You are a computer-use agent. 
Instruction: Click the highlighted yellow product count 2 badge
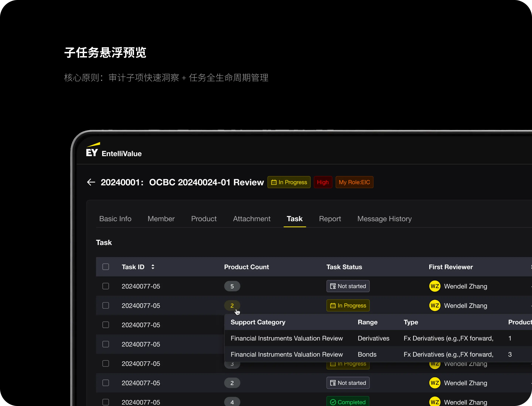(232, 305)
